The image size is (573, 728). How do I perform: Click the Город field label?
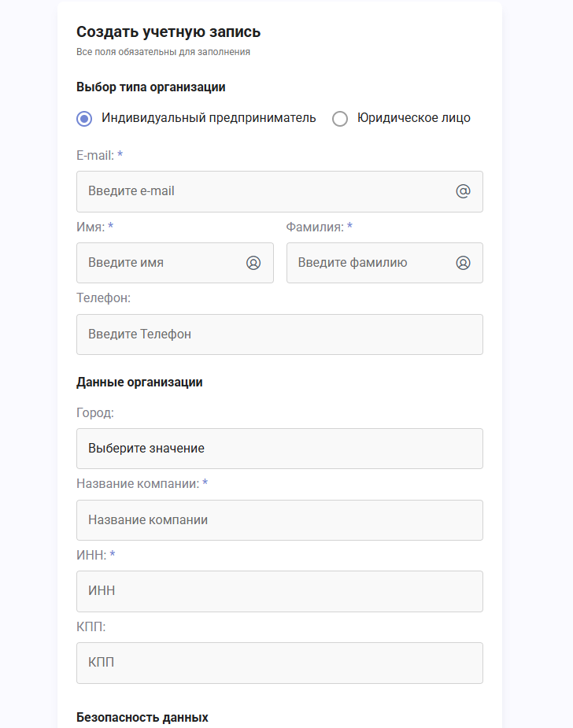95,412
